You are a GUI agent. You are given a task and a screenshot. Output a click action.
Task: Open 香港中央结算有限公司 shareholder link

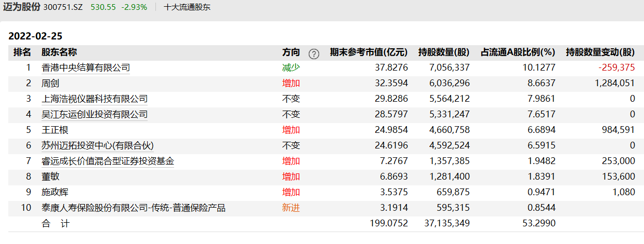coord(85,67)
